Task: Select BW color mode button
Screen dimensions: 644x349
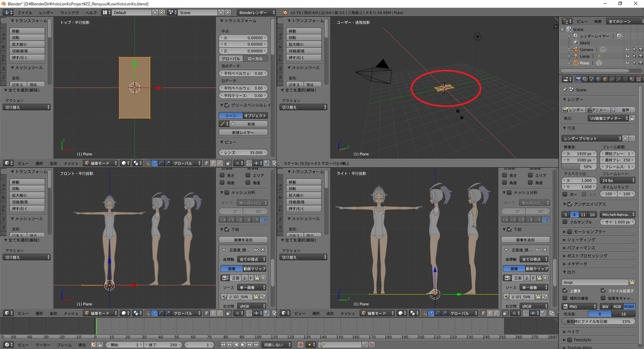Action: coord(606,306)
